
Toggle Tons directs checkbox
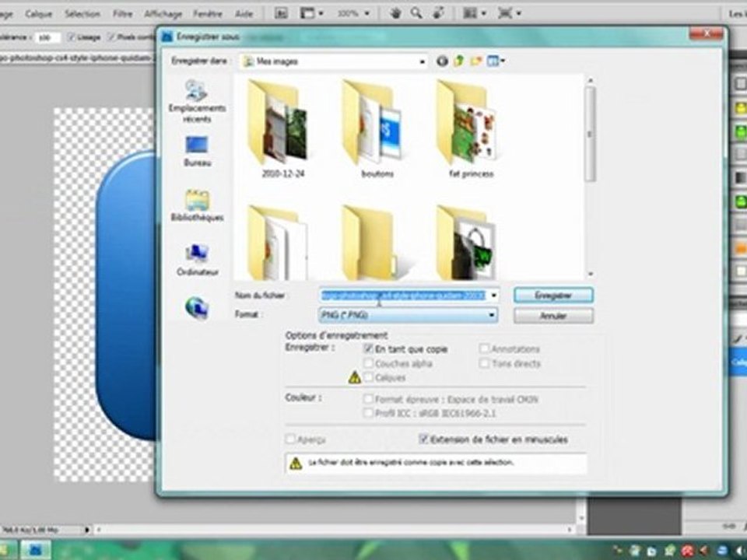(484, 363)
